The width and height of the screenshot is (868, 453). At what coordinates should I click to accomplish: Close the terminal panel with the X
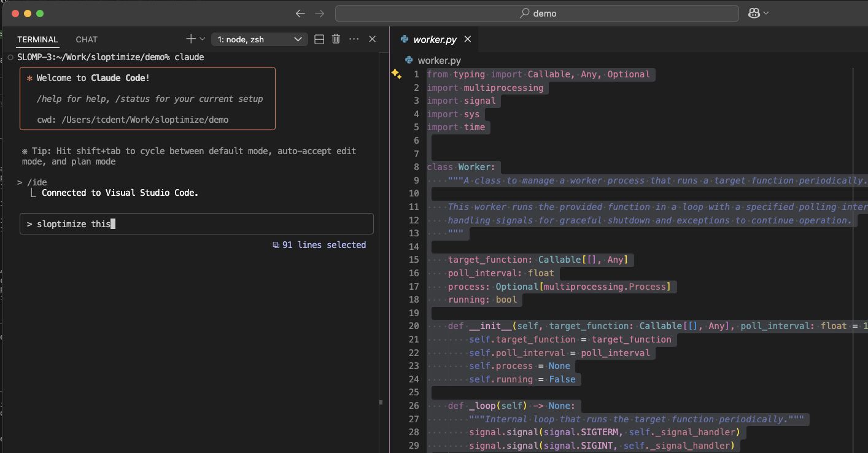click(372, 39)
